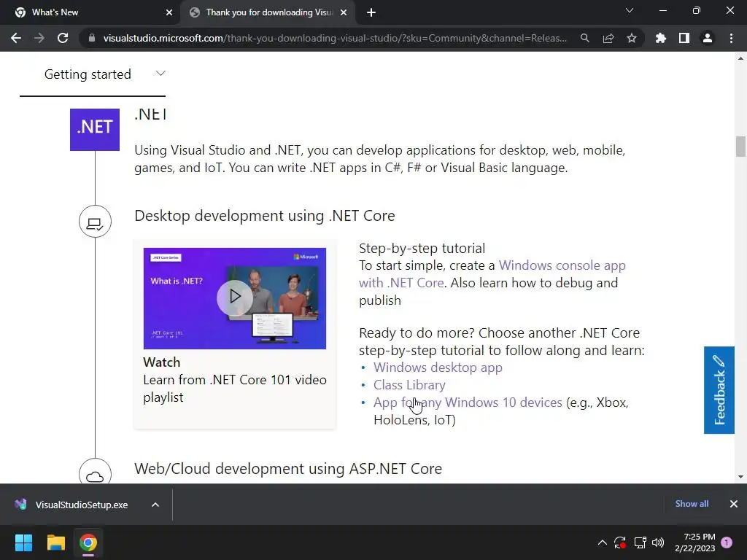Click the Web/Cloud development using ASP.NET Core heading
Screen dimensions: 747x560
(x=288, y=469)
